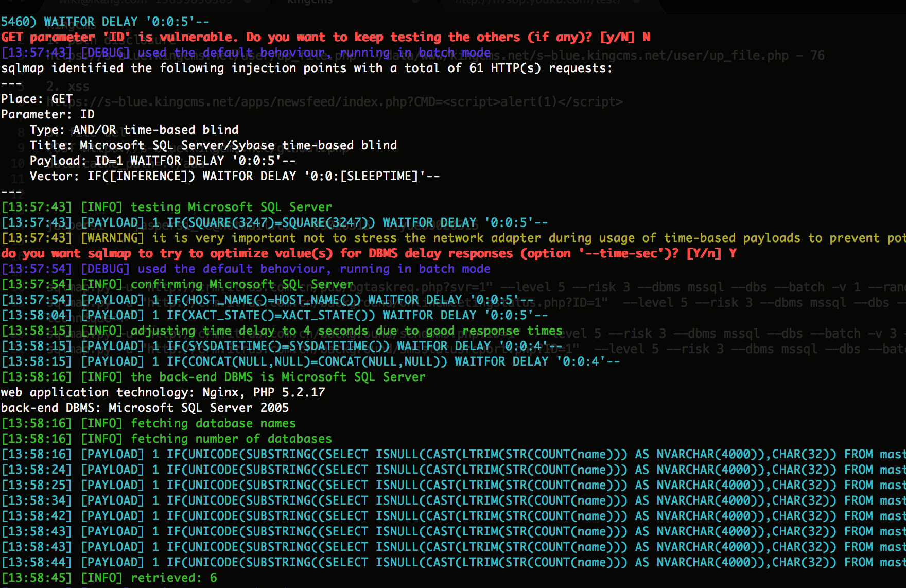
Task: Select the "Place: GET" line
Action: pyautogui.click(x=37, y=99)
